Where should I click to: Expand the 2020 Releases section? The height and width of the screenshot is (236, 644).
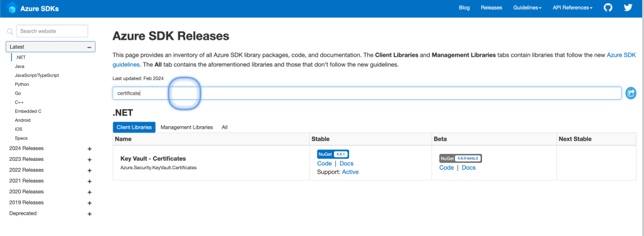[x=89, y=192]
